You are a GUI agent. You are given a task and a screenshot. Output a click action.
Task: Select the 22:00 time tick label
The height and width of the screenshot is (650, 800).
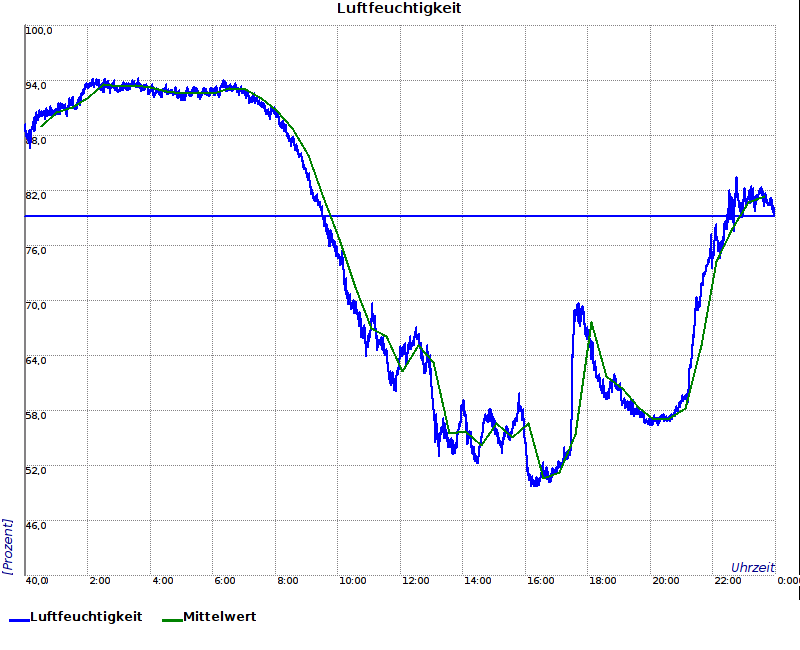(728, 580)
